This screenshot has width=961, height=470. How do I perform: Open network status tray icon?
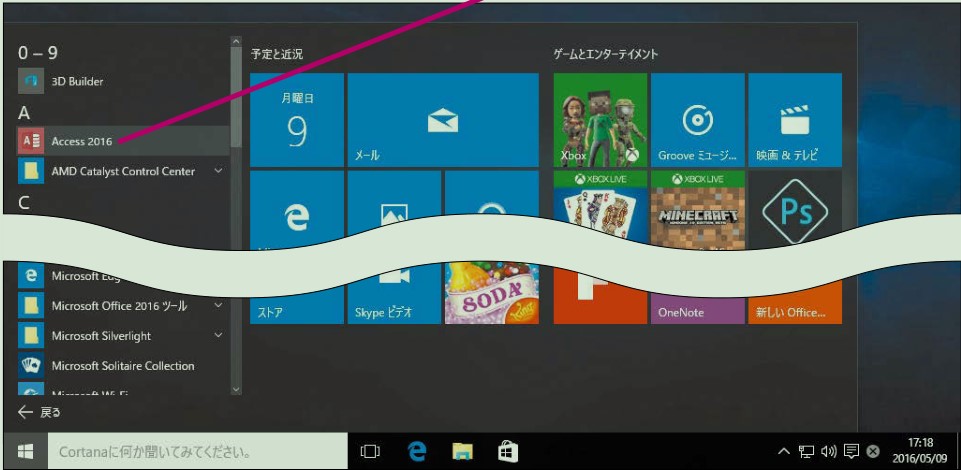click(x=807, y=452)
